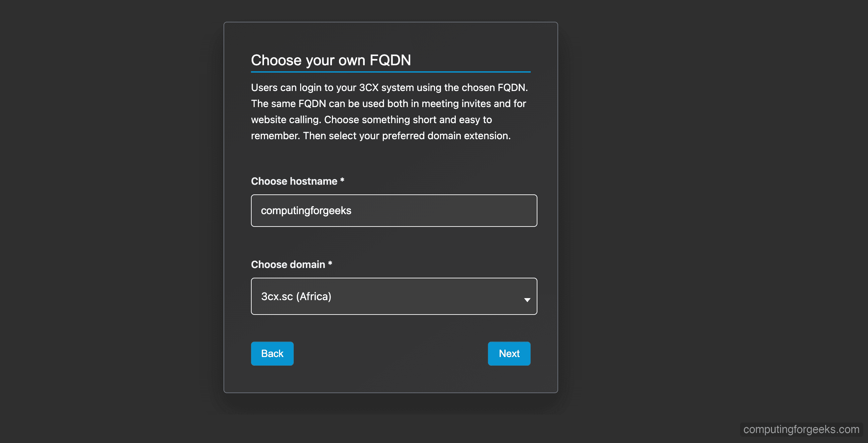Click the required asterisk next to Choose domain
The image size is (868, 443).
tap(330, 264)
